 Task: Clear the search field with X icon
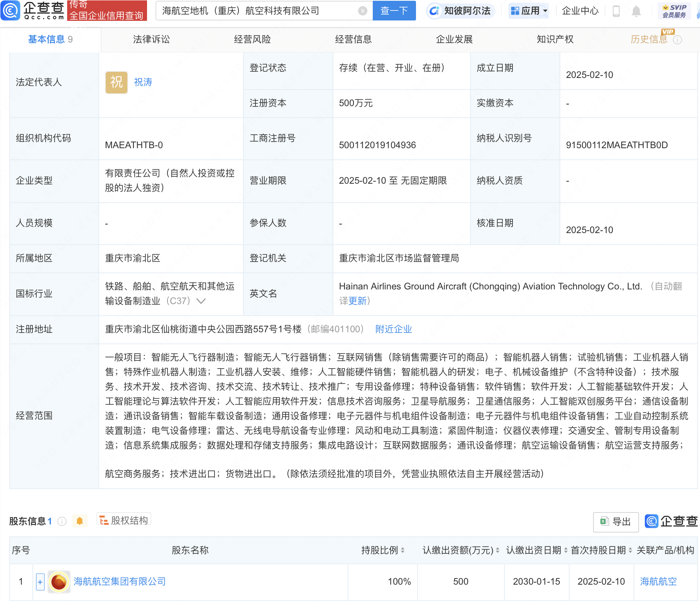362,11
